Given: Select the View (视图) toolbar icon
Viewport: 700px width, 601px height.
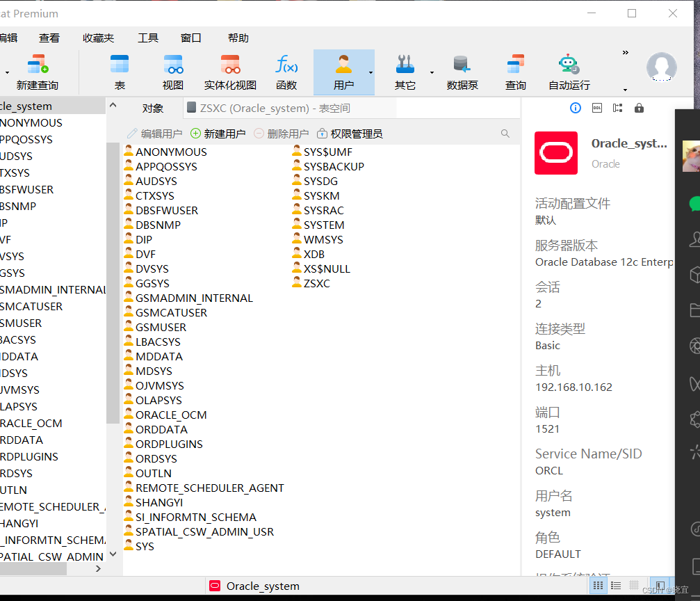Looking at the screenshot, I should tap(173, 72).
